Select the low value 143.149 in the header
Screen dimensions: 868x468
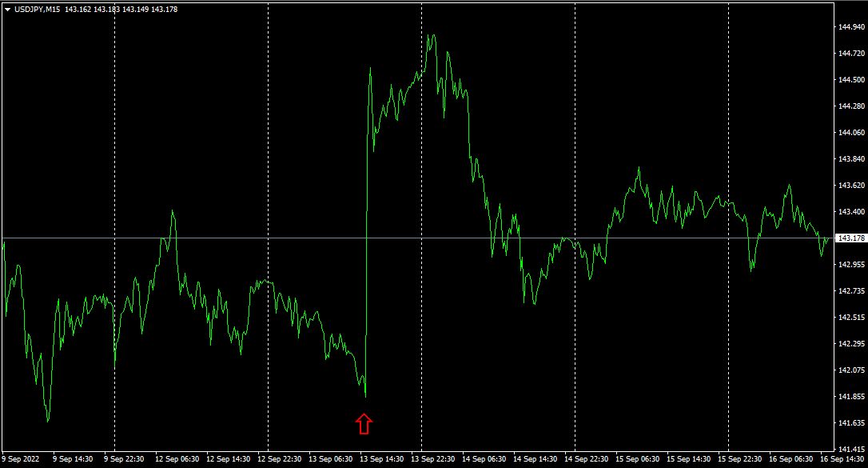pos(135,10)
